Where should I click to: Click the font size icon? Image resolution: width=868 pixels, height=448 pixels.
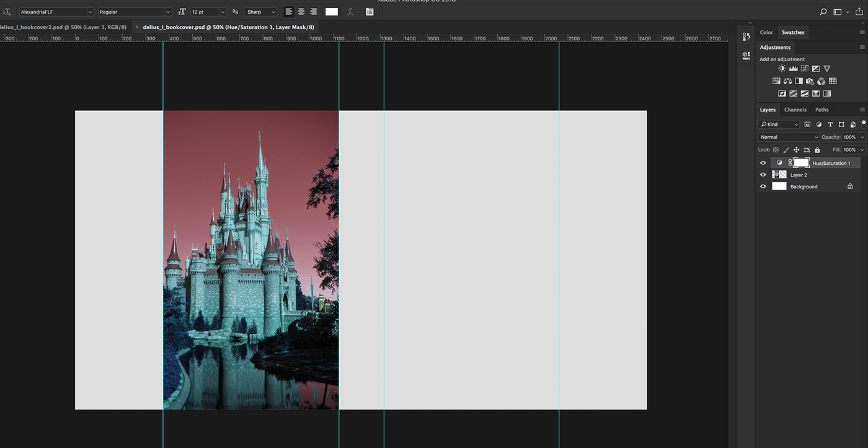click(182, 12)
